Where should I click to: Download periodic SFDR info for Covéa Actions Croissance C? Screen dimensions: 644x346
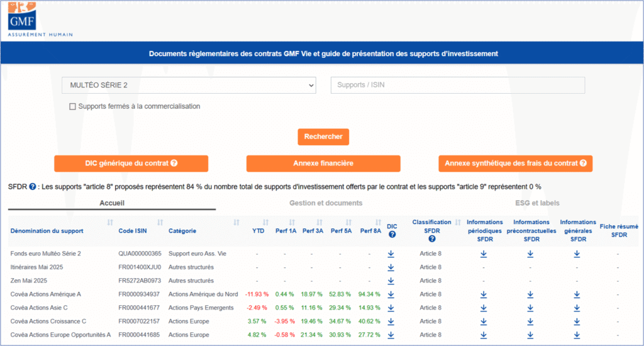click(484, 321)
